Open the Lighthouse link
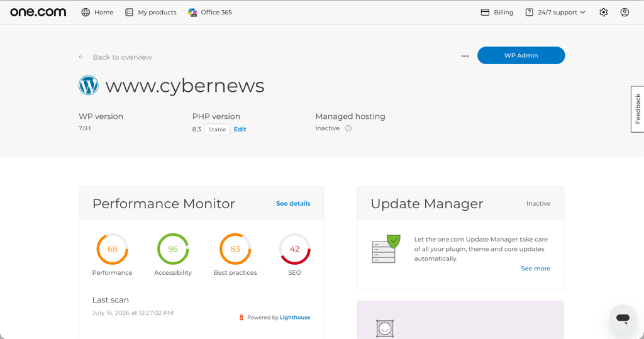644x339 pixels. point(295,317)
